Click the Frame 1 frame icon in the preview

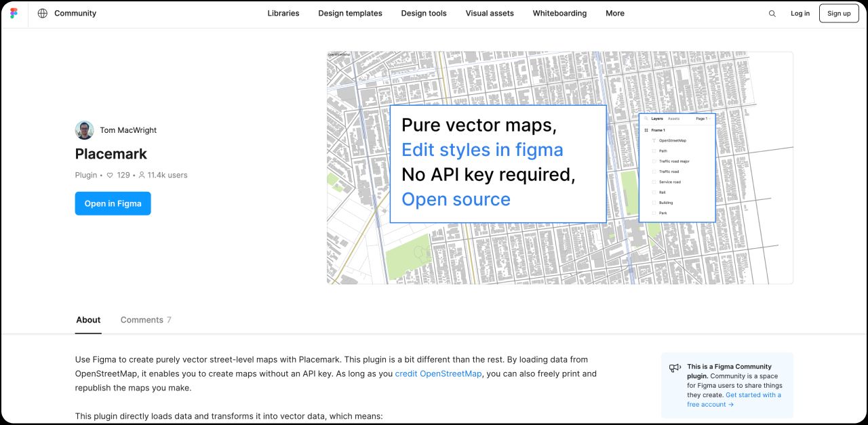[x=648, y=129]
